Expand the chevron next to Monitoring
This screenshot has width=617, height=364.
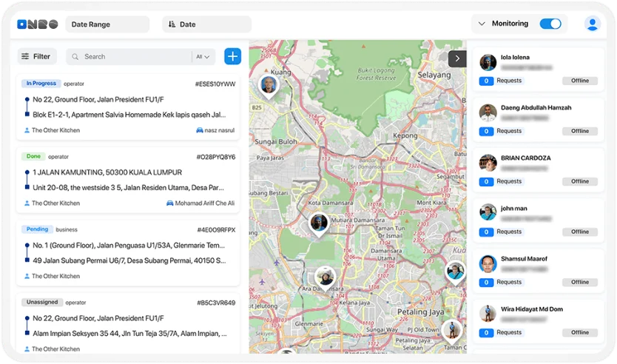click(x=482, y=24)
